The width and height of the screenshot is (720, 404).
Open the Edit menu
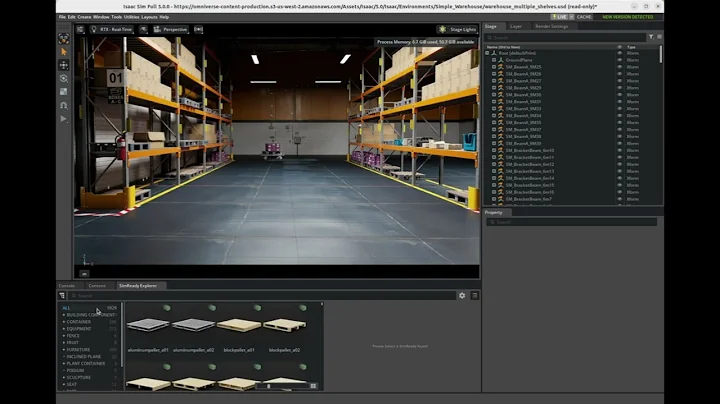coord(72,17)
